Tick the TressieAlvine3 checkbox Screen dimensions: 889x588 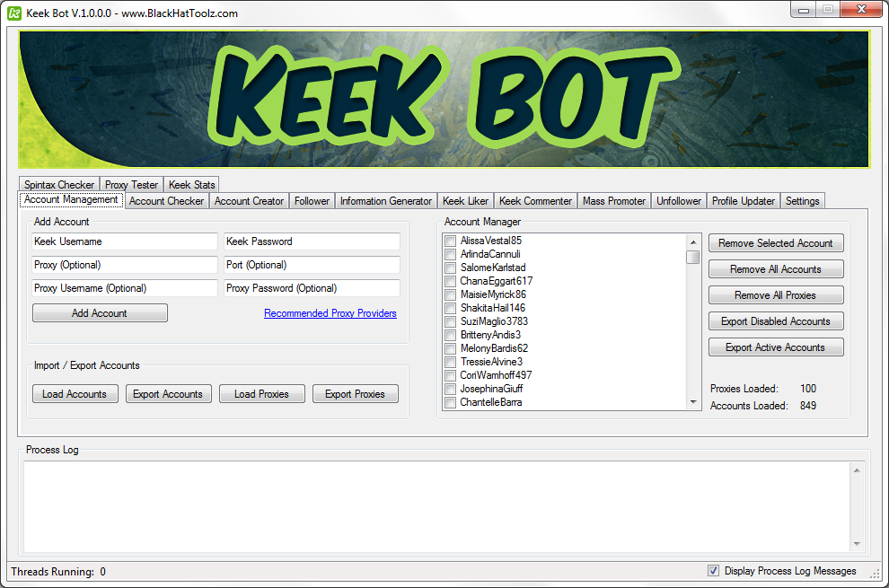click(450, 362)
